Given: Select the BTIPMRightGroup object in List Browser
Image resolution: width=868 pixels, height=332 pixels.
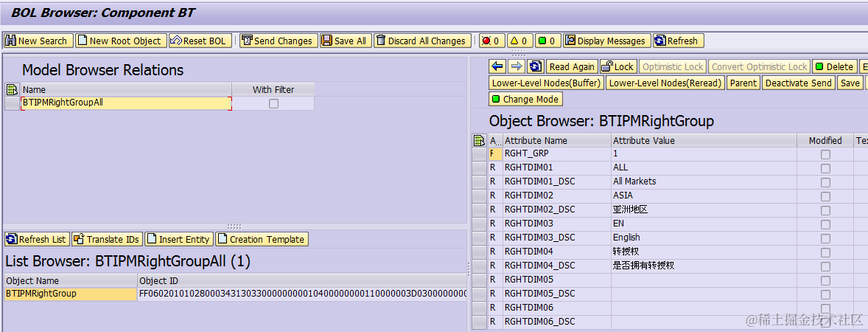Looking at the screenshot, I should coord(70,294).
